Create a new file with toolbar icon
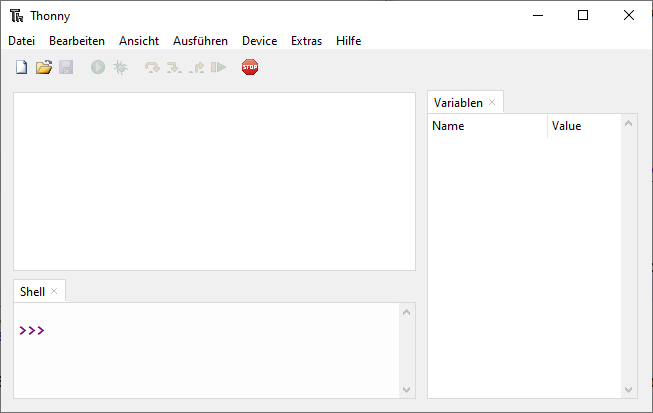This screenshot has width=653, height=413. pyautogui.click(x=21, y=68)
